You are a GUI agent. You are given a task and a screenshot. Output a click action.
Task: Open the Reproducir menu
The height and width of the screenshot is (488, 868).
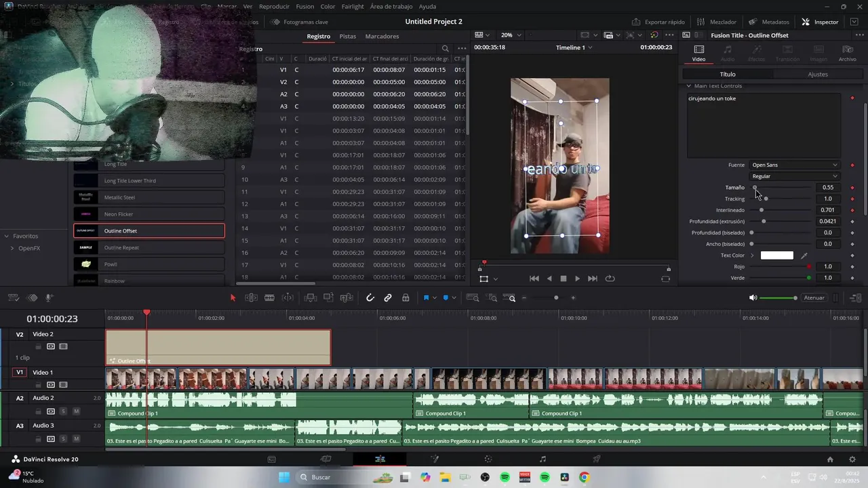pyautogui.click(x=274, y=6)
